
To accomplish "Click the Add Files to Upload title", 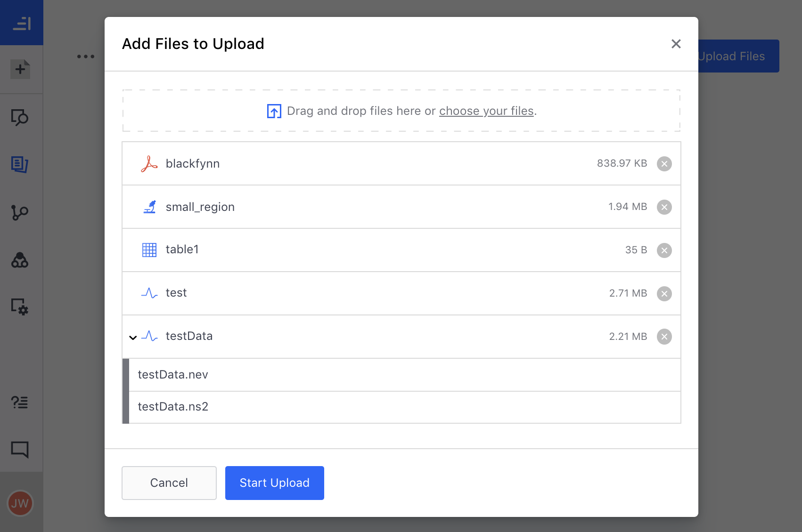I will pos(193,44).
